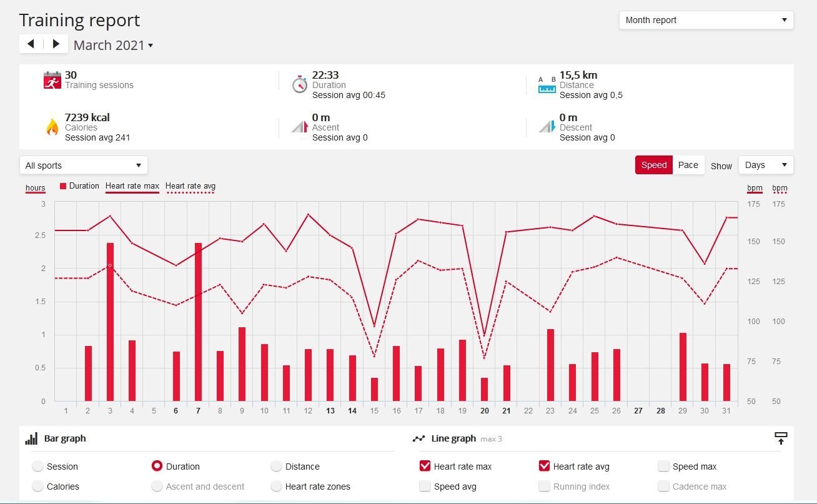Click the training sessions calendar icon
The width and height of the screenshot is (817, 504).
(52, 81)
